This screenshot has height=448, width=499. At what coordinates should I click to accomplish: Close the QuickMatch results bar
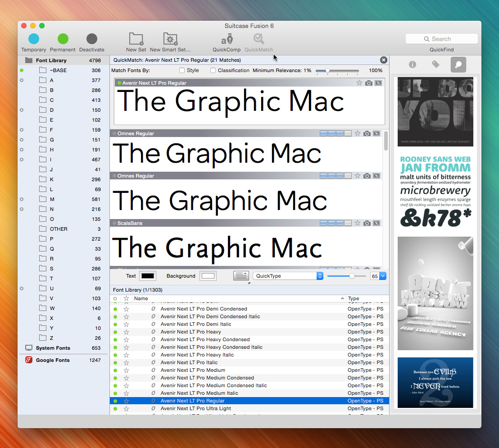point(383,60)
